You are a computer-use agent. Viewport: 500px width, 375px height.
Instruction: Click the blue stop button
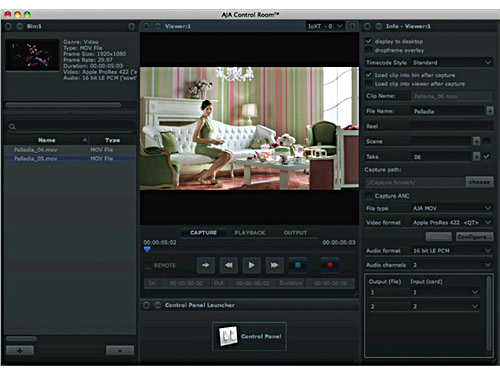pos(298,265)
